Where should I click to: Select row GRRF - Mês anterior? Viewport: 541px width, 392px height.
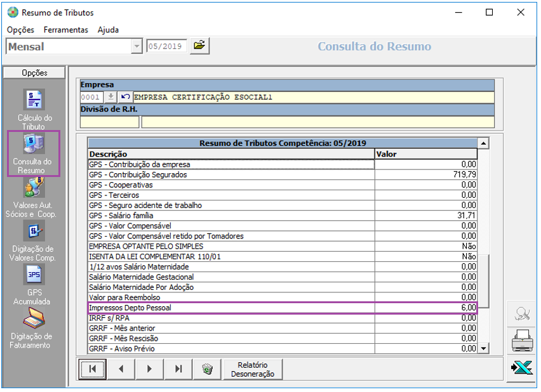click(x=283, y=328)
